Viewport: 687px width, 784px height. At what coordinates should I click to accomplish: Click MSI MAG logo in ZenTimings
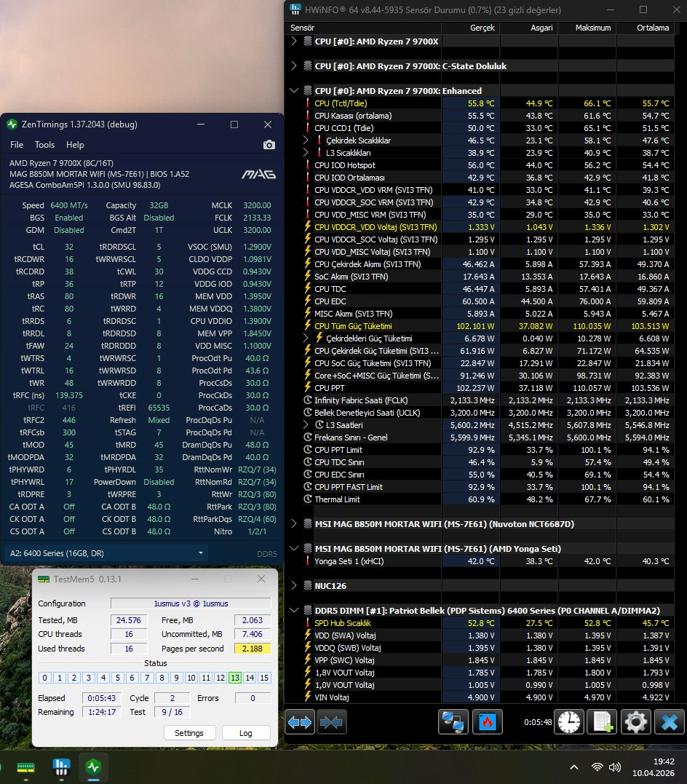pyautogui.click(x=258, y=175)
